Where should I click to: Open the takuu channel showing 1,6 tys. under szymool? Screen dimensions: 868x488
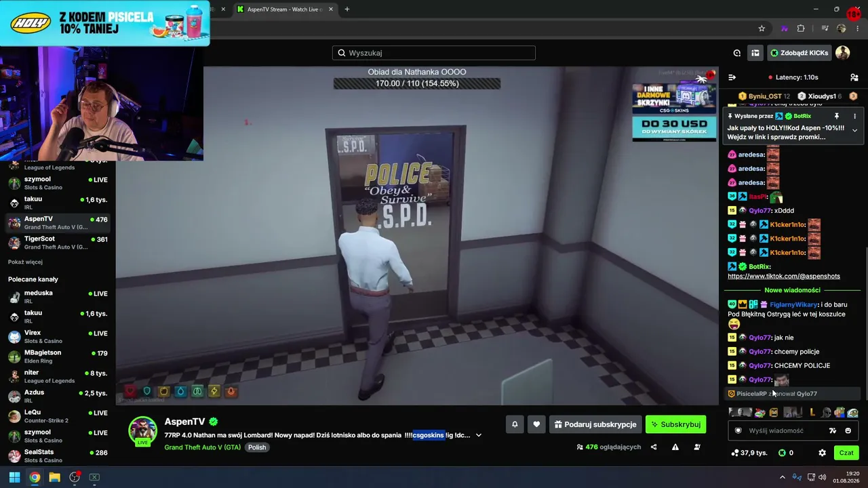pos(58,203)
